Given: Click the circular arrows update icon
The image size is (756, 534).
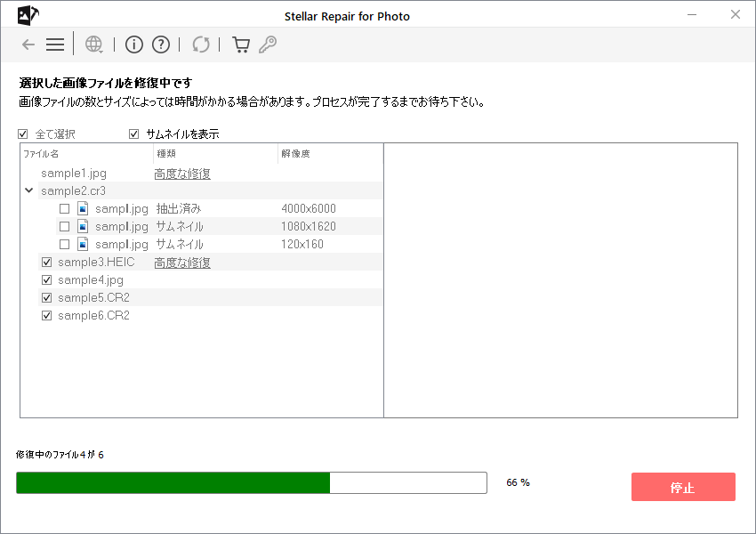Looking at the screenshot, I should pyautogui.click(x=201, y=44).
